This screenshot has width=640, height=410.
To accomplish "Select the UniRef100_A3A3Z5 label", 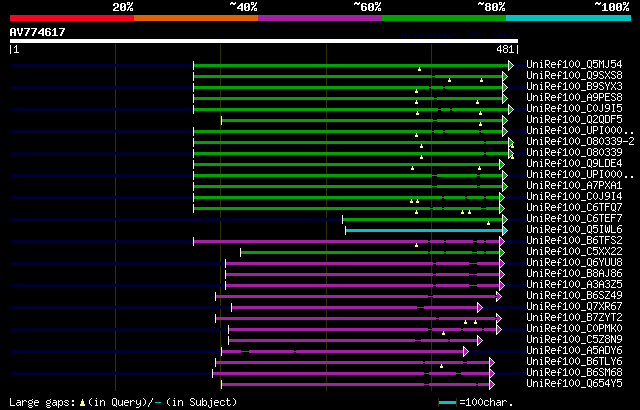I will point(574,285).
